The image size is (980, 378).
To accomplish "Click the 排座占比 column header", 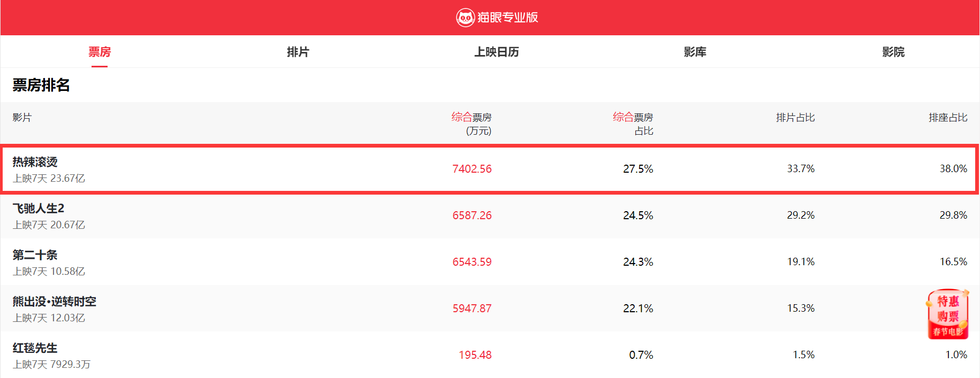I will (948, 118).
